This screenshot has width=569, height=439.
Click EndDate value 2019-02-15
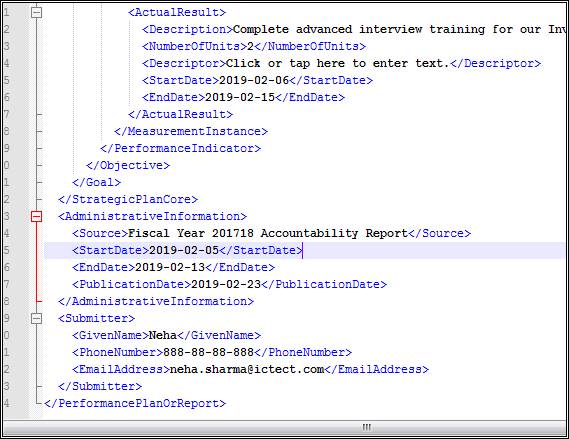240,98
